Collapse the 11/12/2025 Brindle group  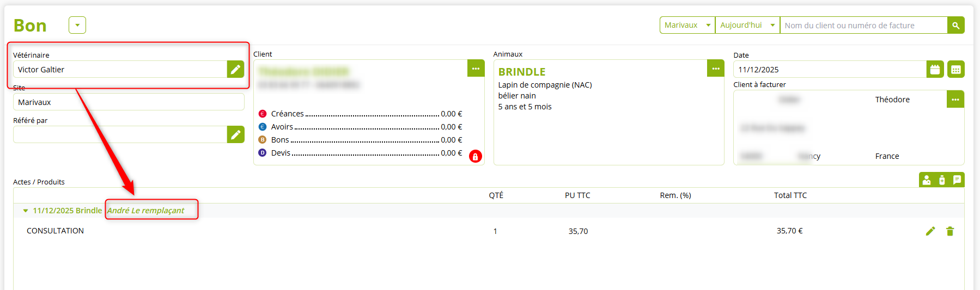point(26,211)
